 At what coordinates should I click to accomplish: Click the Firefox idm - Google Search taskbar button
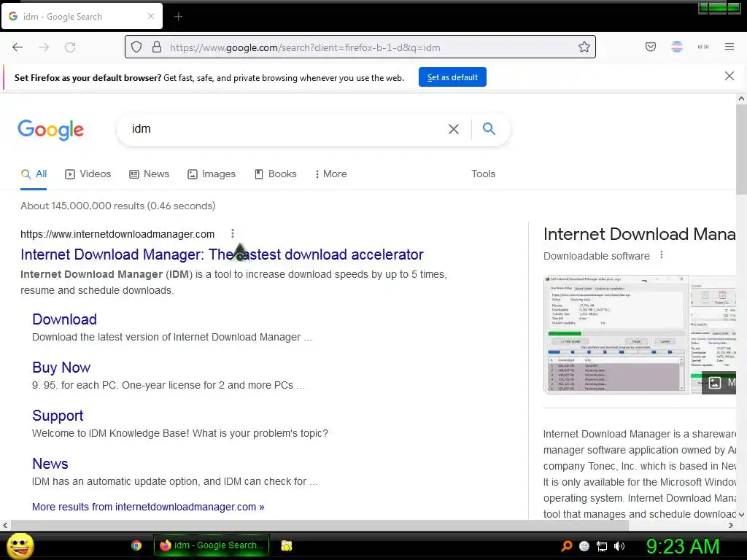click(212, 545)
